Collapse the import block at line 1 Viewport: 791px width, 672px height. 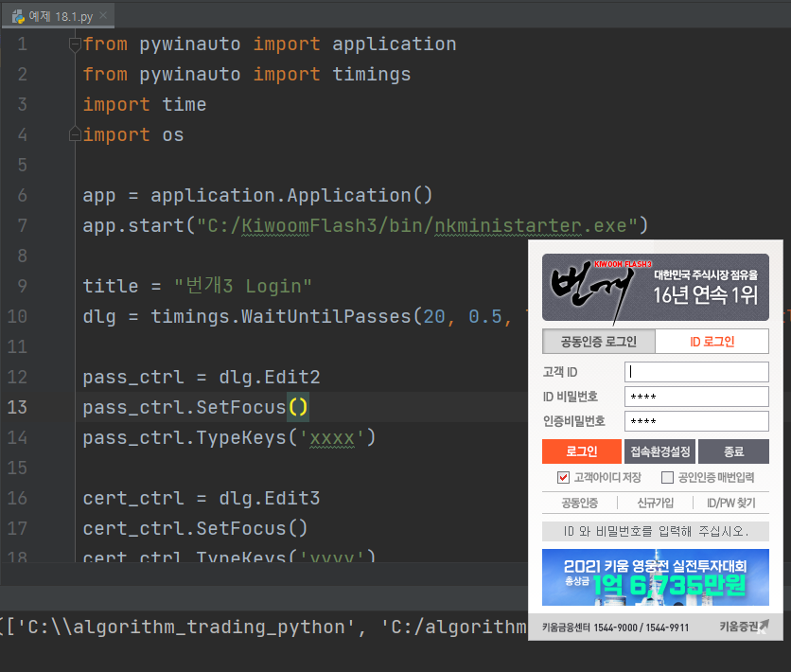click(75, 44)
